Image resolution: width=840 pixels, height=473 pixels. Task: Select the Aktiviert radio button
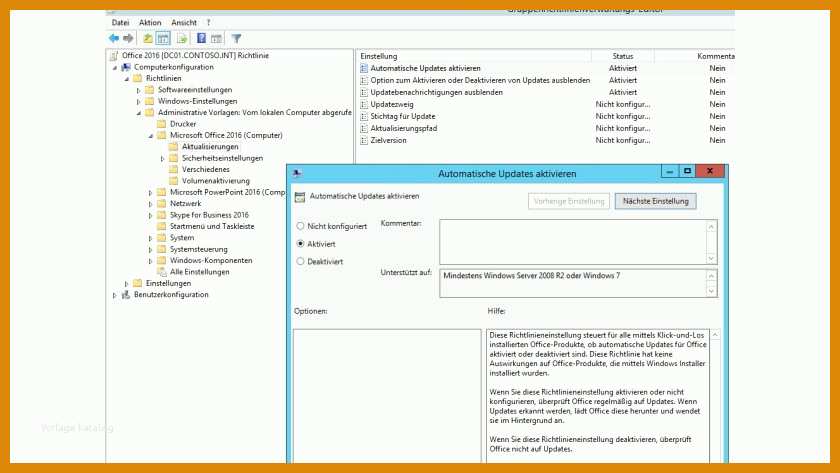pyautogui.click(x=301, y=244)
